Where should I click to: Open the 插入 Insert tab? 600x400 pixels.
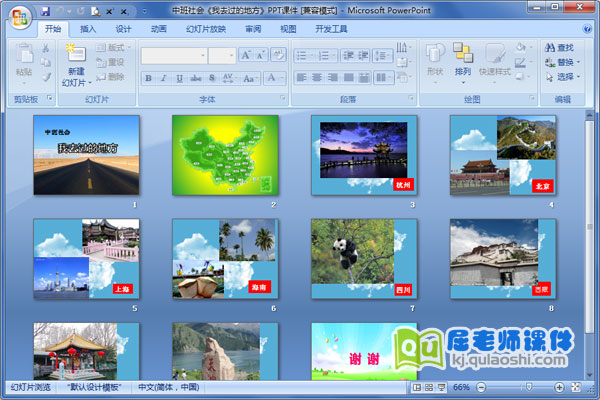88,29
